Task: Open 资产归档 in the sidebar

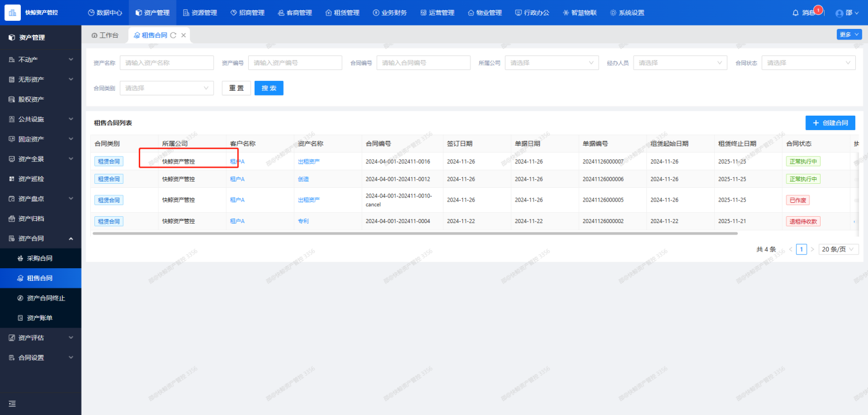Action: 41,218
